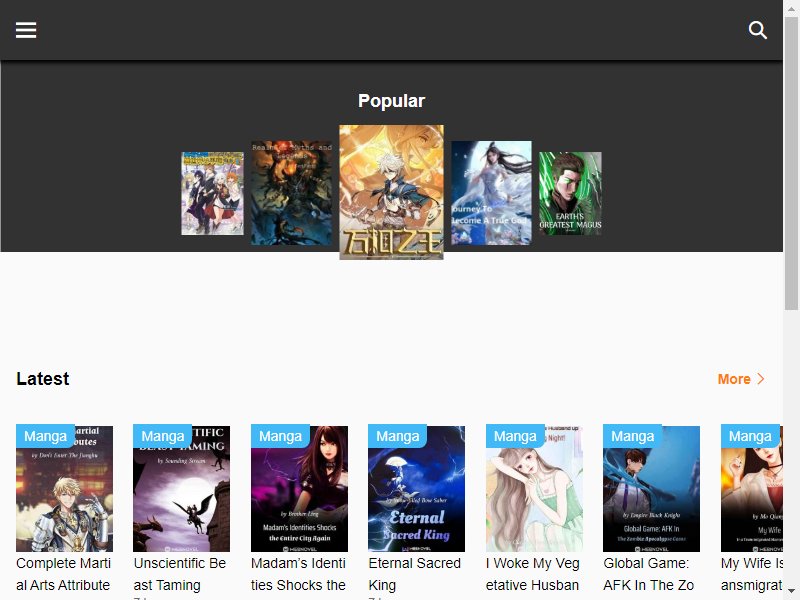Click the More link next to Latest
Screen dimensions: 800x600
(734, 379)
